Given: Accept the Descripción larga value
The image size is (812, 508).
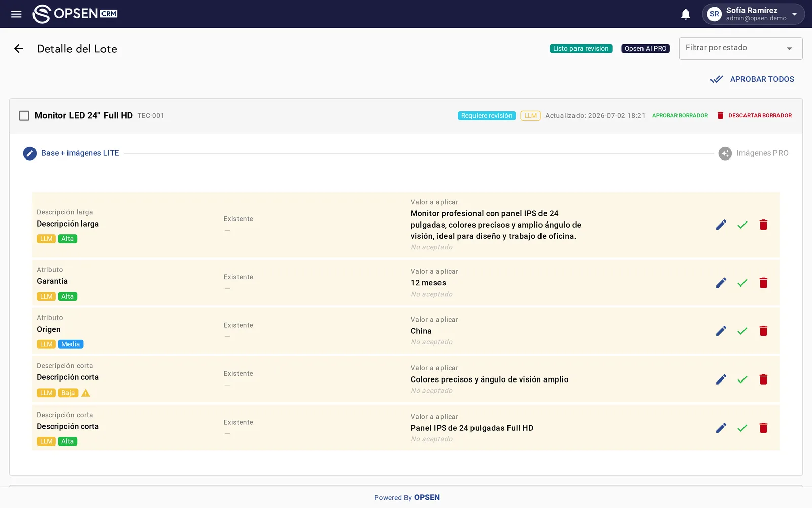Looking at the screenshot, I should (742, 225).
